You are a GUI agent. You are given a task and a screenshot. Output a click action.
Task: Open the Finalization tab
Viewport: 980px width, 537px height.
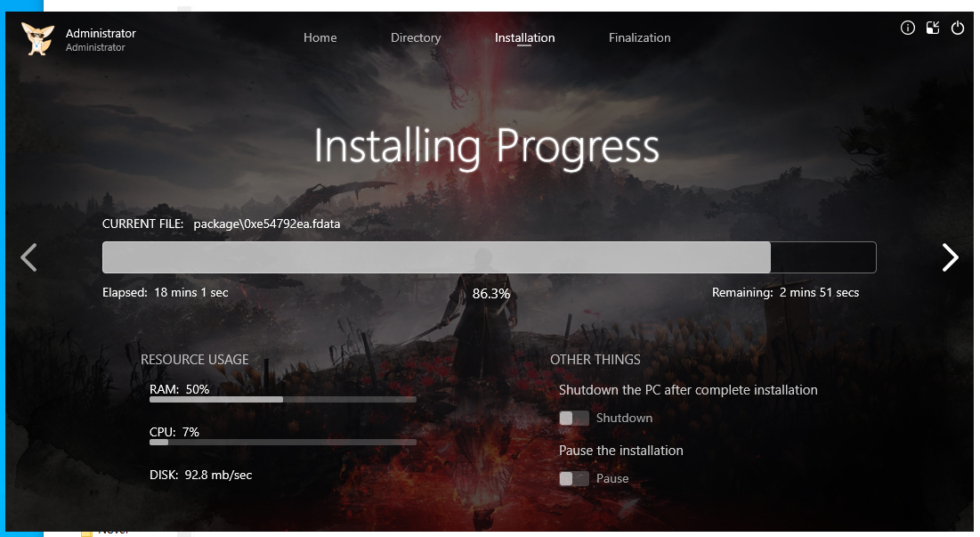639,37
